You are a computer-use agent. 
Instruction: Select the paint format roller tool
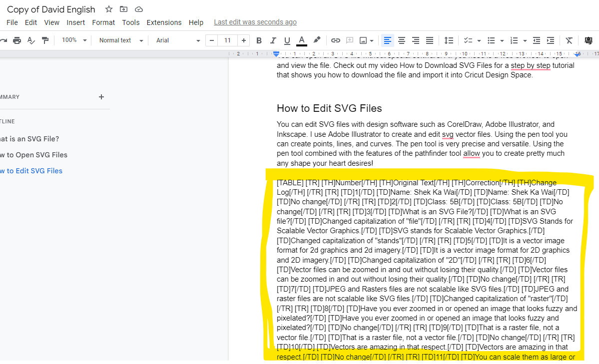(45, 40)
